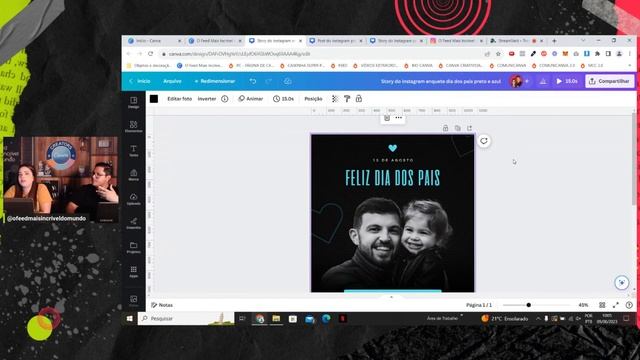This screenshot has height=360, width=640.
Task: Play the design preview 15.0s
Action: [x=567, y=81]
